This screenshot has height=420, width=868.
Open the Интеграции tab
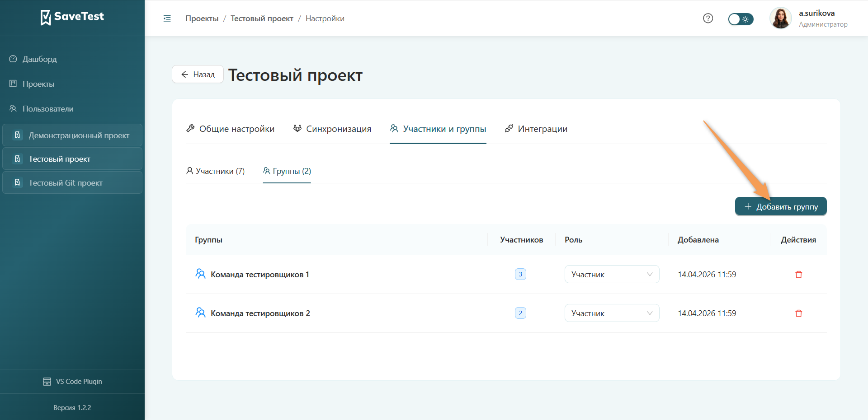click(536, 129)
